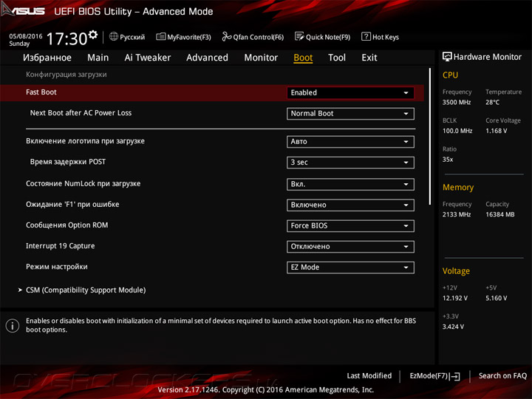Switch to the Избранное tab
532x399 pixels.
(x=47, y=58)
